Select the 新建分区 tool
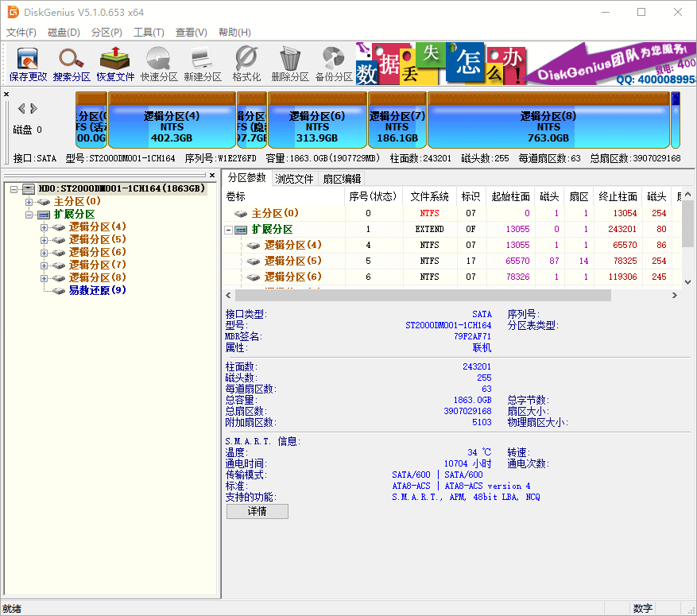This screenshot has width=697, height=616. [x=201, y=64]
